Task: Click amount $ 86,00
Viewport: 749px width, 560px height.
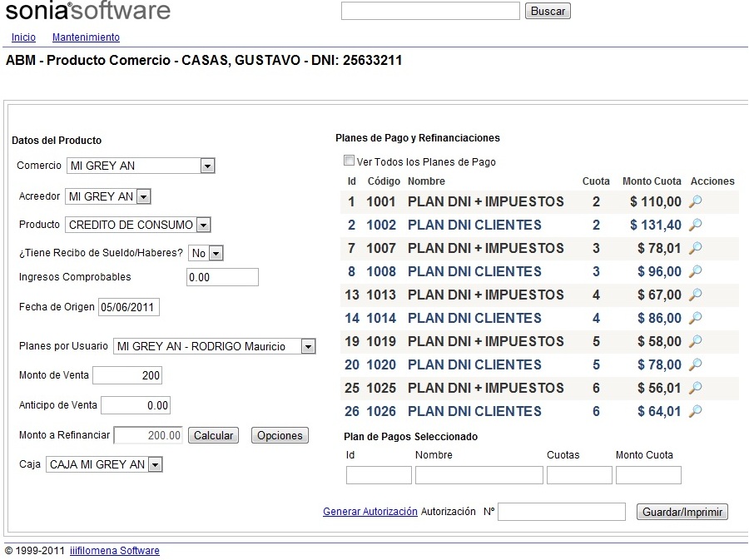Action: pyautogui.click(x=659, y=318)
